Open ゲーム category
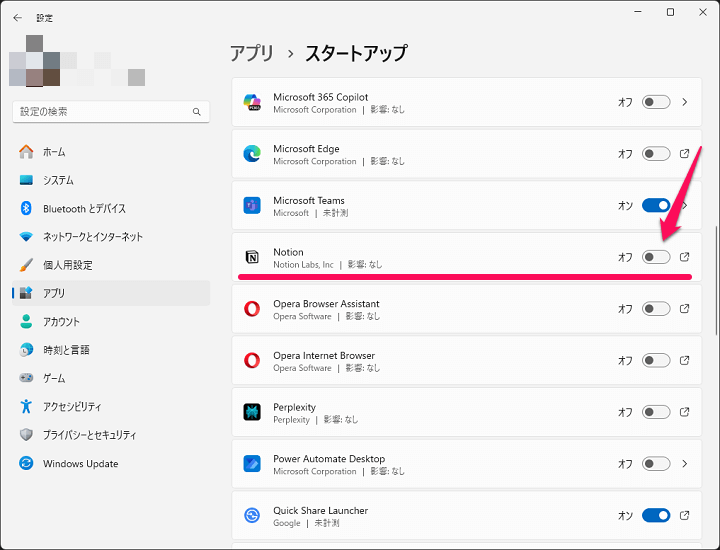The width and height of the screenshot is (720, 550). point(111,378)
